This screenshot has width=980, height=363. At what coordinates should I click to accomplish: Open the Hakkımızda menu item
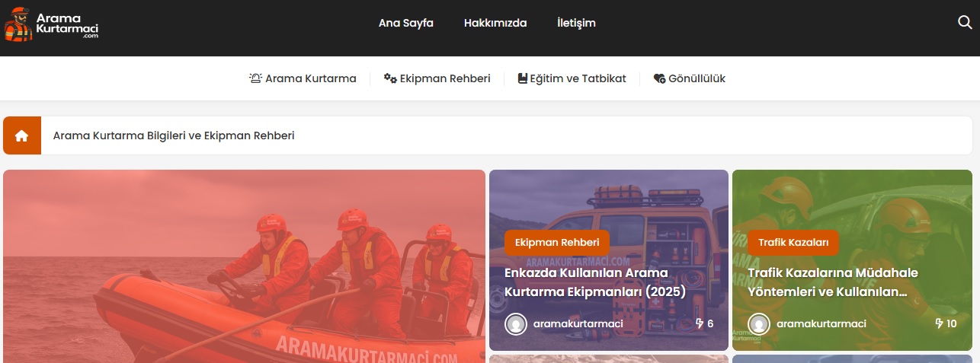[495, 23]
